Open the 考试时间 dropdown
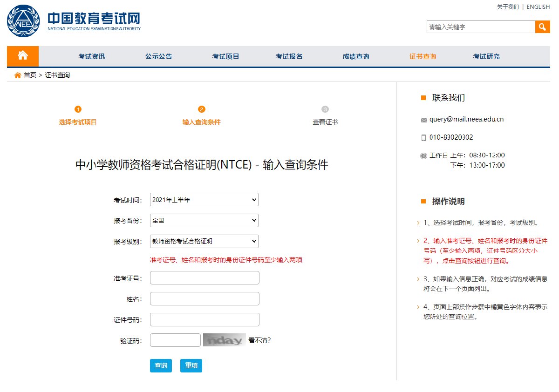The width and height of the screenshot is (559, 392). (x=204, y=200)
